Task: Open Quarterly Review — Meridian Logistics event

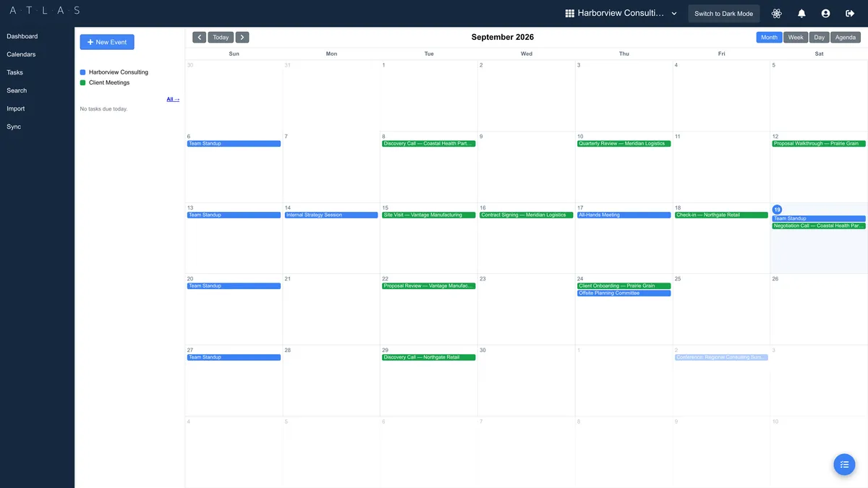Action: pyautogui.click(x=624, y=144)
